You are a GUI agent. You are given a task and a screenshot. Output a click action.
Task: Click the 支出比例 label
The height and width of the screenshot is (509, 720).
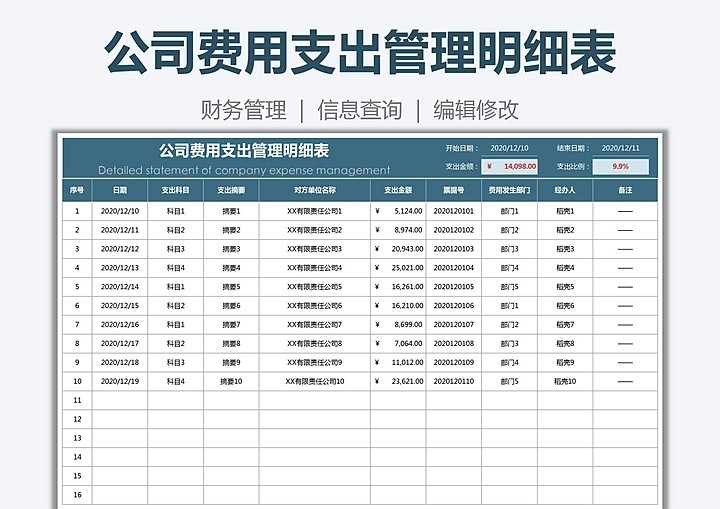click(x=573, y=166)
